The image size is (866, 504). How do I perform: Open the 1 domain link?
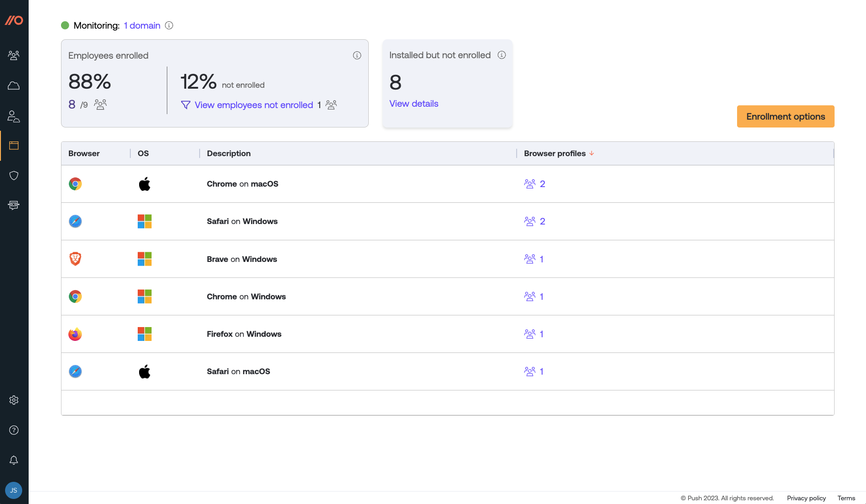pos(141,25)
